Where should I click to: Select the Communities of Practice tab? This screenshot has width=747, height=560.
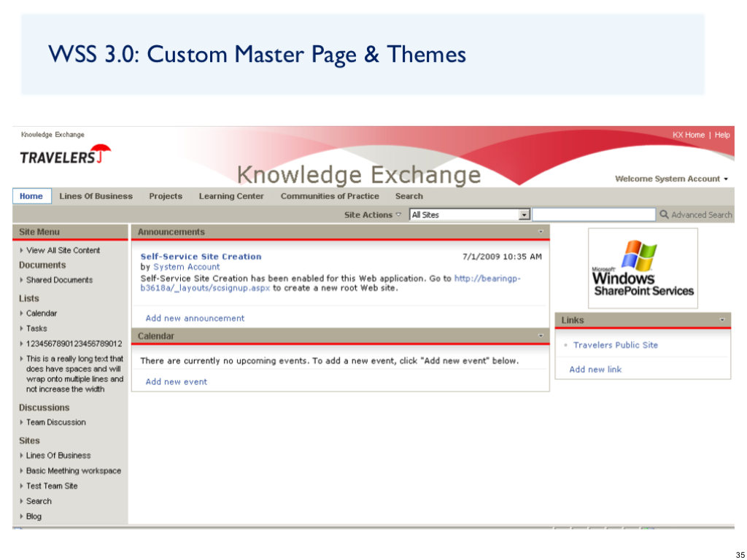point(330,196)
